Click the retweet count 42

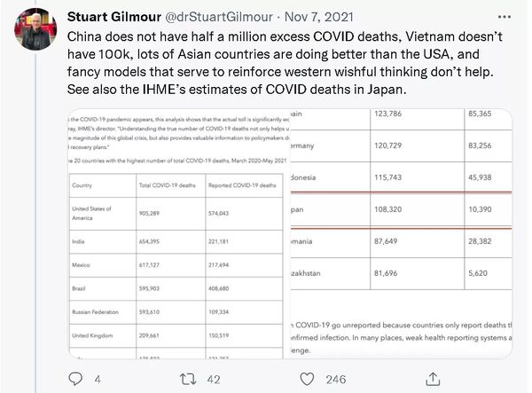[x=214, y=379]
